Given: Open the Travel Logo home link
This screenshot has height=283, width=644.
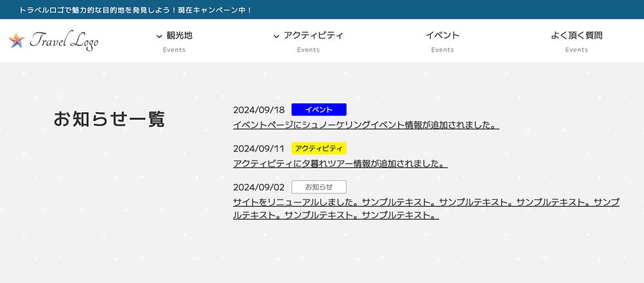Looking at the screenshot, I should (54, 41).
